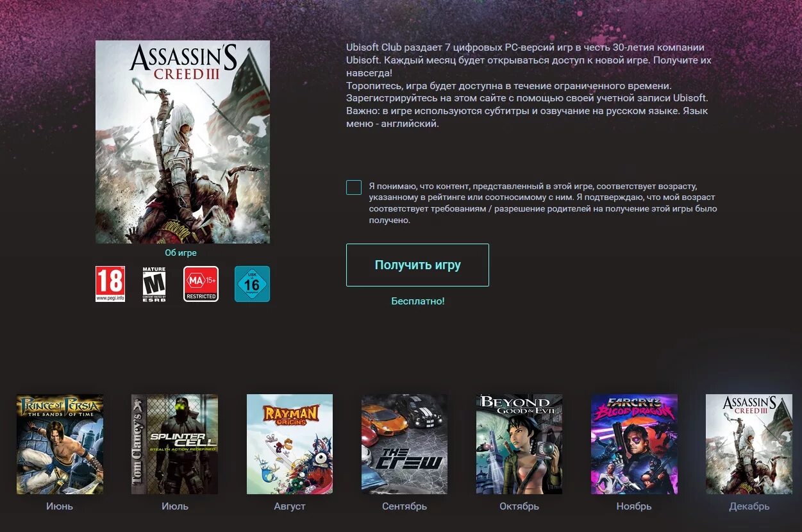Click the ESRB Mature rating icon

154,284
